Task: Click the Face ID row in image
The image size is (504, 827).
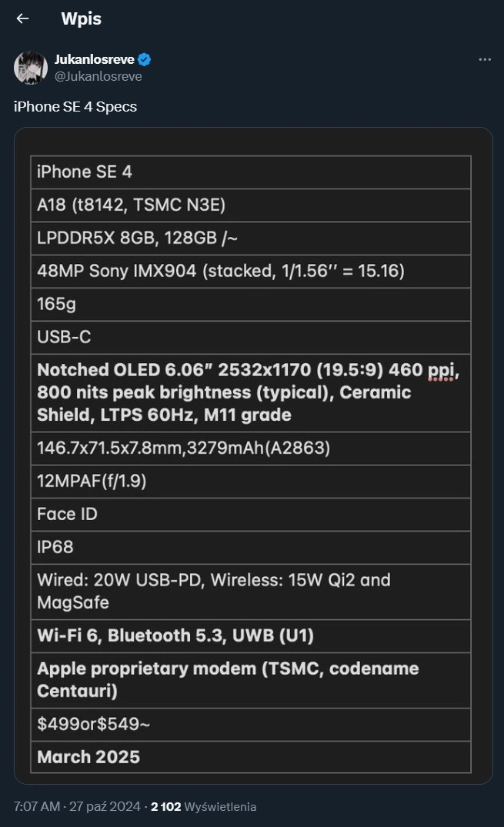Action: 251,514
